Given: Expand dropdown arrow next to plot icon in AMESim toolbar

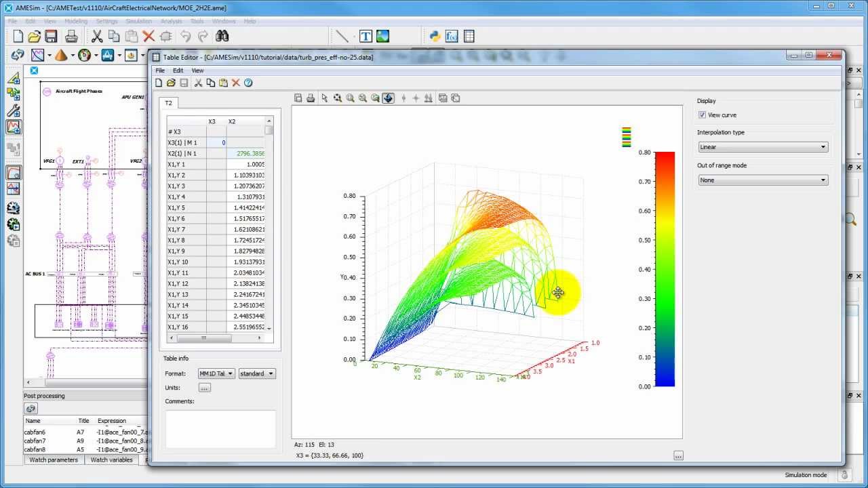Looking at the screenshot, I should click(51, 56).
